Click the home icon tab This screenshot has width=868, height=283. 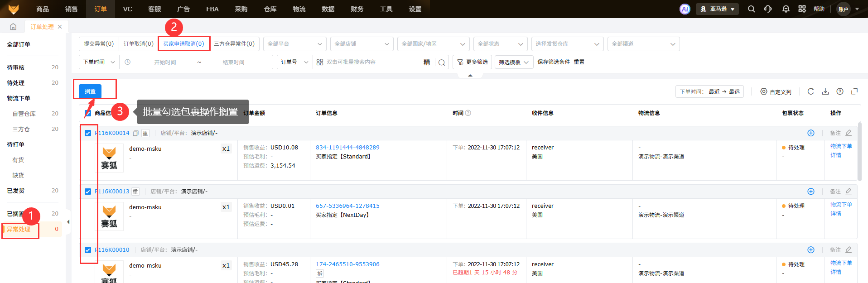tap(13, 27)
